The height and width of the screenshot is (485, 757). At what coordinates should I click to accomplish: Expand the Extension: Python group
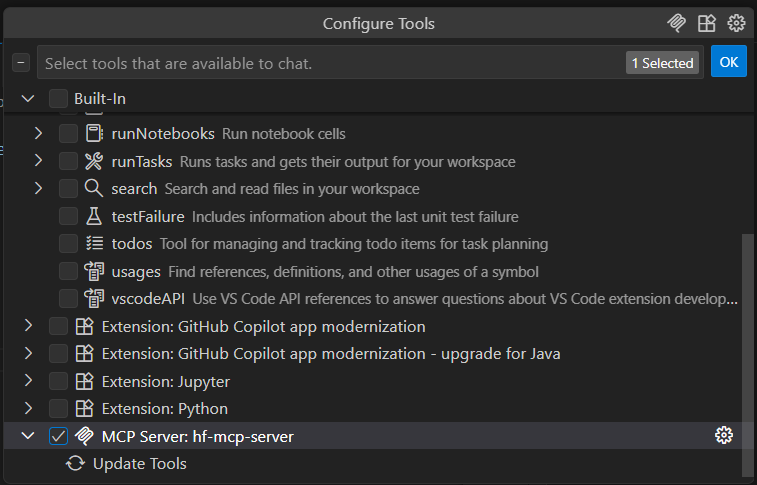point(28,408)
